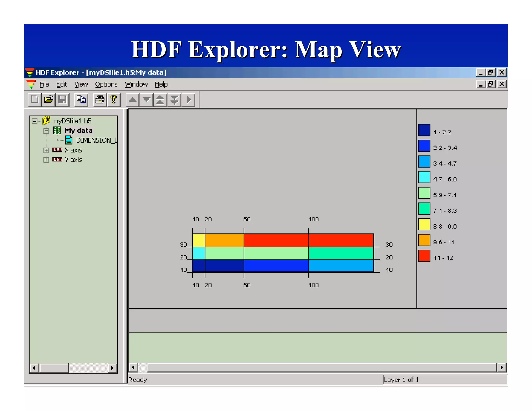This screenshot has width=532, height=411.
Task: Click the map view scrollbar right arrow
Action: click(x=502, y=367)
